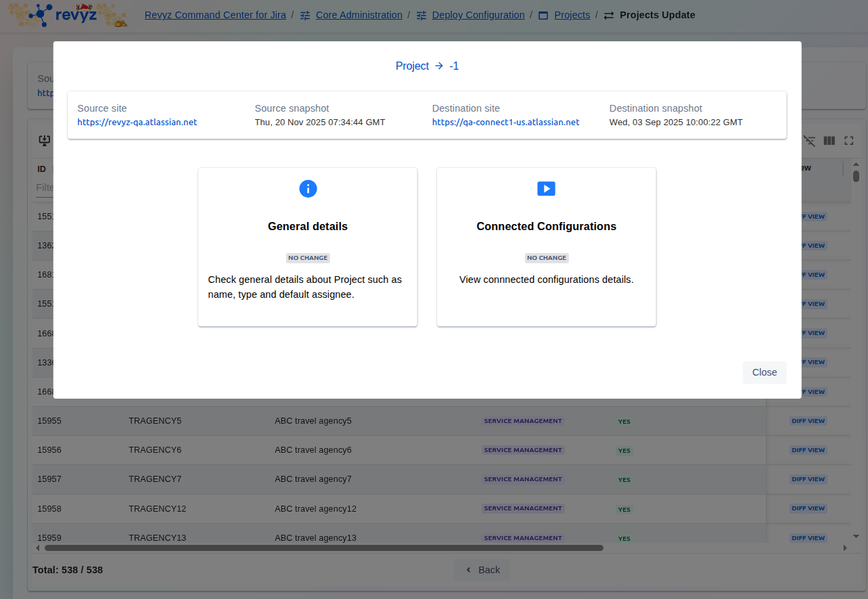The height and width of the screenshot is (599, 868).
Task: Click the revyz logo
Action: 68,15
